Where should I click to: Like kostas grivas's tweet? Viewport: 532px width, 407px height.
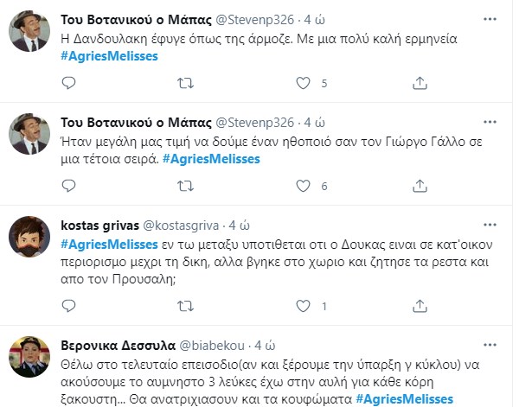click(303, 307)
